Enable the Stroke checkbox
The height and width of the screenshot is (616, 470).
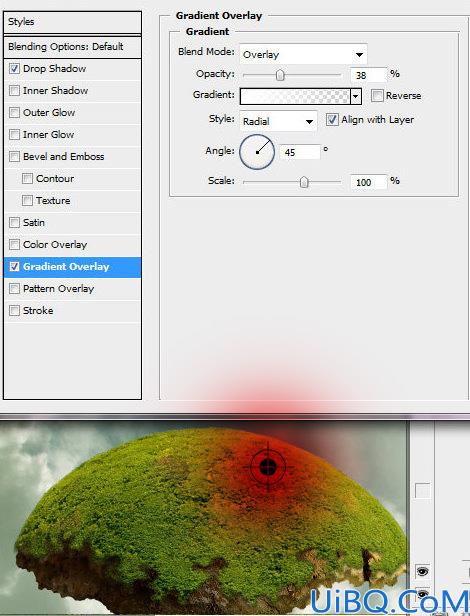[x=14, y=311]
